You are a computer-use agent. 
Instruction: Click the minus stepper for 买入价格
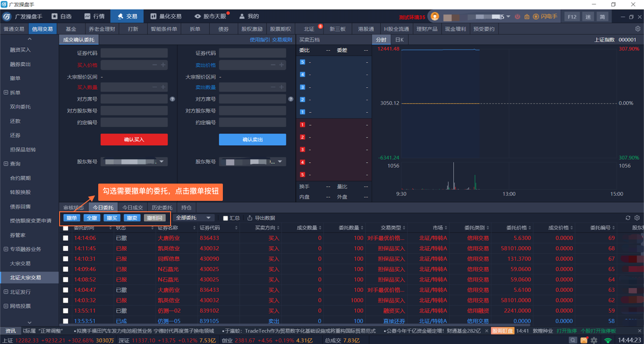[x=155, y=65]
